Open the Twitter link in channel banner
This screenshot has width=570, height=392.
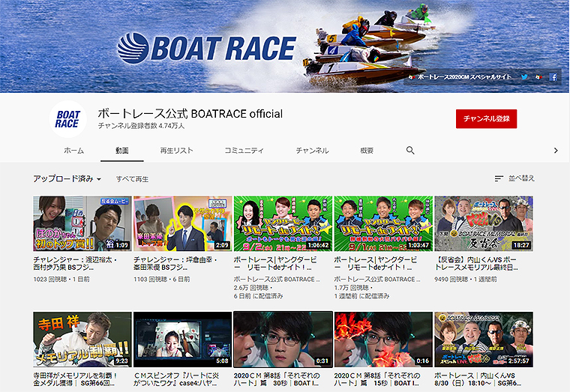[525, 77]
